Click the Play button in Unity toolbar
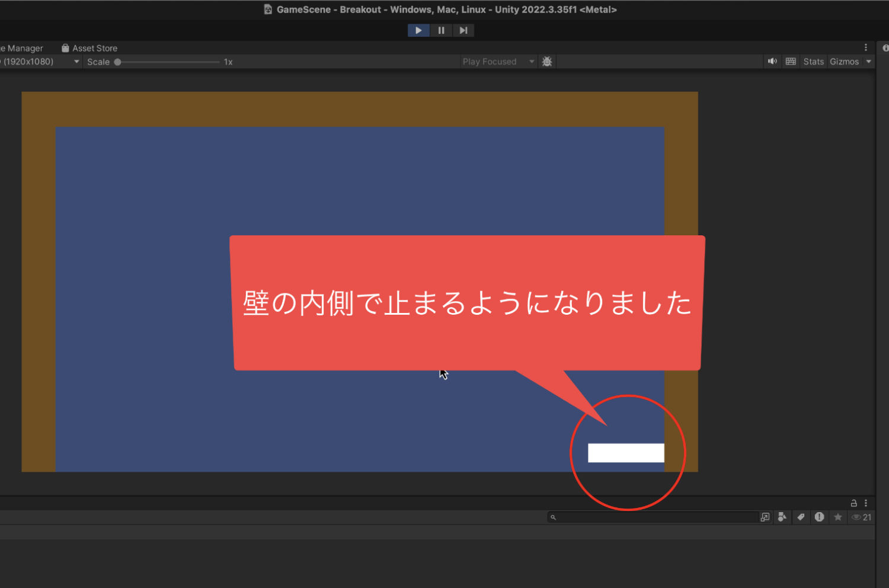 418,30
